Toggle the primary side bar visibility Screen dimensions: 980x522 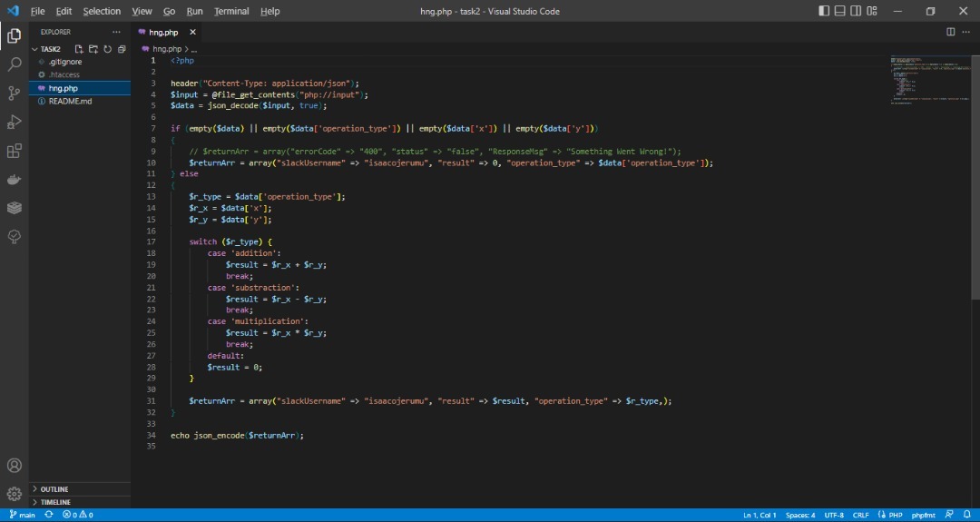coord(824,11)
